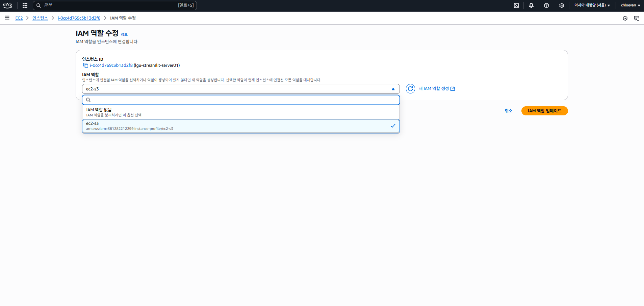This screenshot has width=644, height=306.
Task: Open the clock-shaped panel icon at top right
Action: (625, 18)
